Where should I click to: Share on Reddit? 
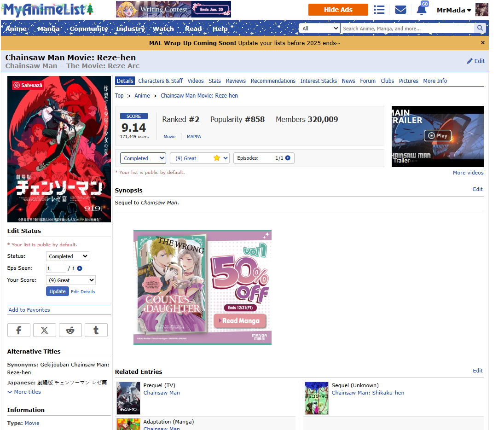click(70, 330)
